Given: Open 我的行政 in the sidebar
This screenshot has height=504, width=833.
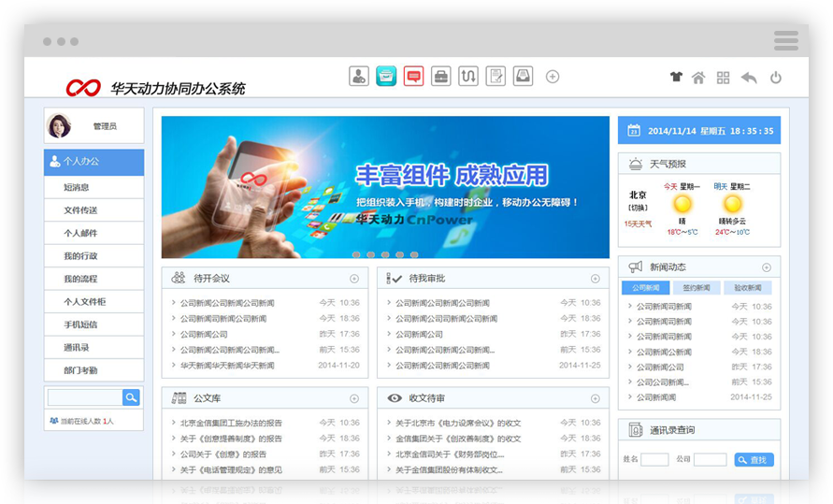Looking at the screenshot, I should click(94, 256).
